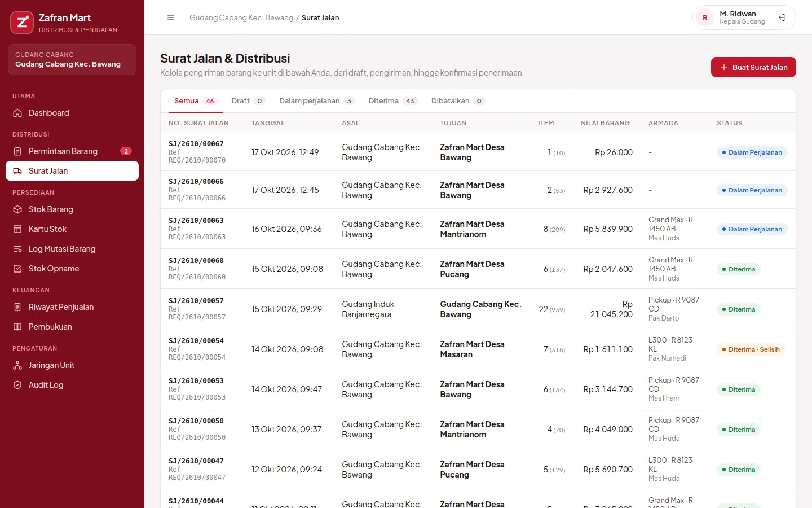
Task: Click the plus icon on Buat Surat Jalan
Action: point(724,67)
